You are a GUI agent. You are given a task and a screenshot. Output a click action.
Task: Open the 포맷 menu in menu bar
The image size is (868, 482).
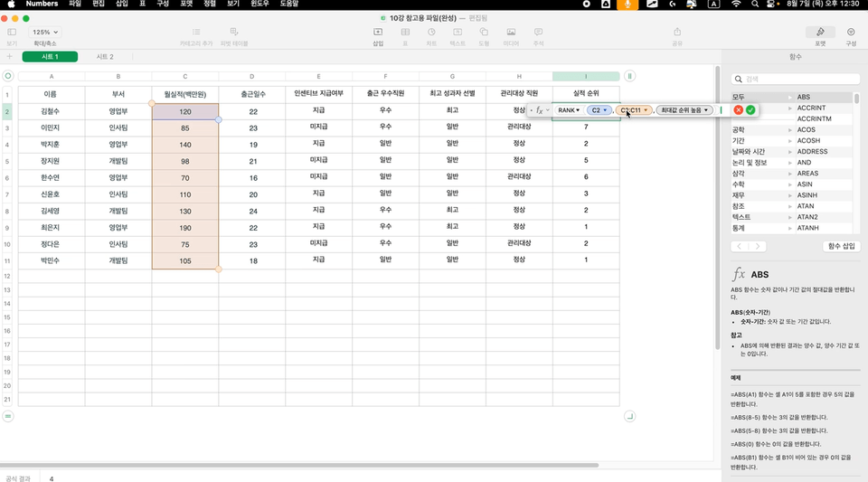186,4
